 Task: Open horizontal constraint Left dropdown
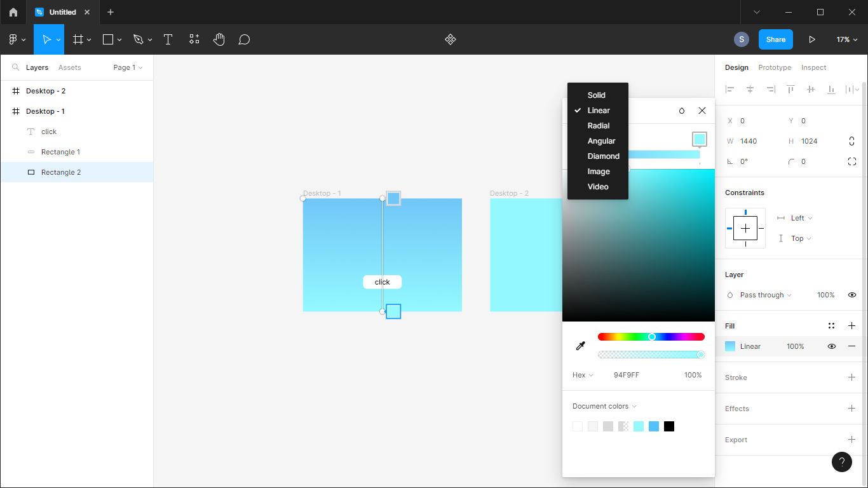(x=801, y=218)
